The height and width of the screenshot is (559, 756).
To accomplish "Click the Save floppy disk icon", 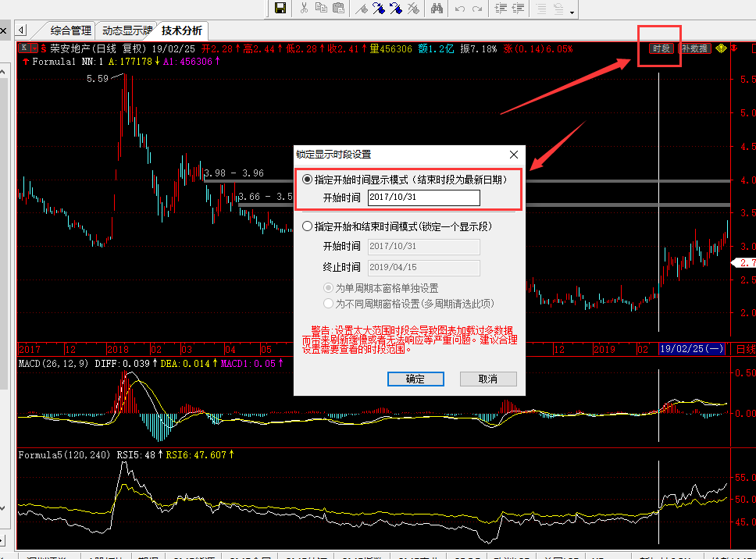I will pyautogui.click(x=280, y=8).
